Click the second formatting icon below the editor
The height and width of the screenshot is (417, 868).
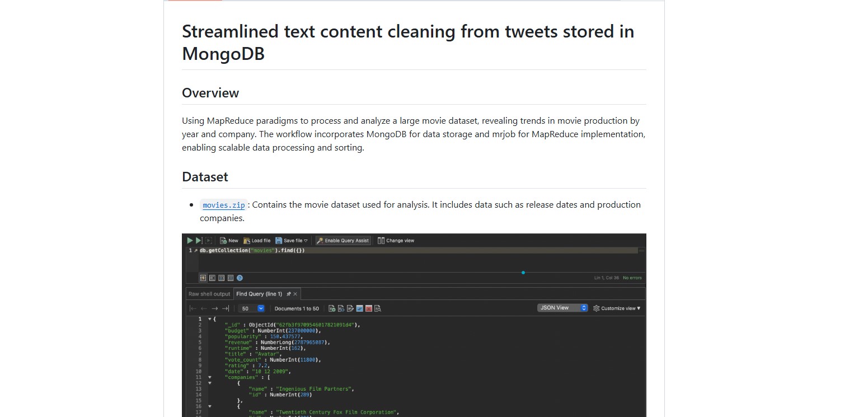[212, 278]
